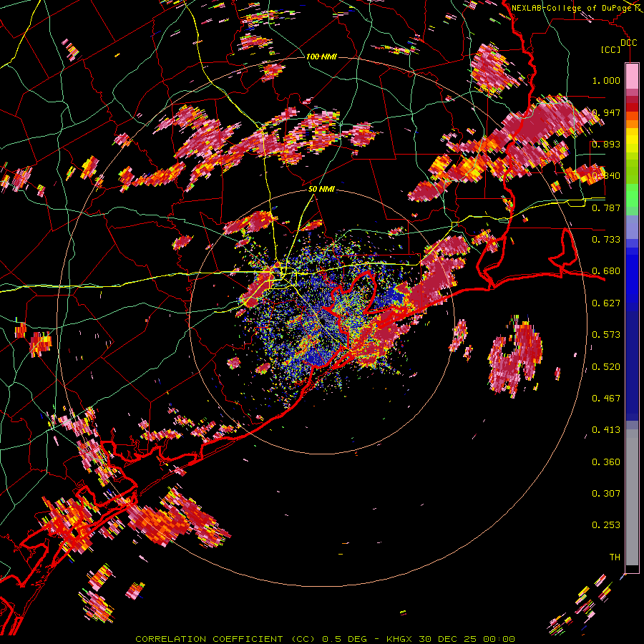Click the NEXLAB-College of DuPage label

click(x=571, y=8)
